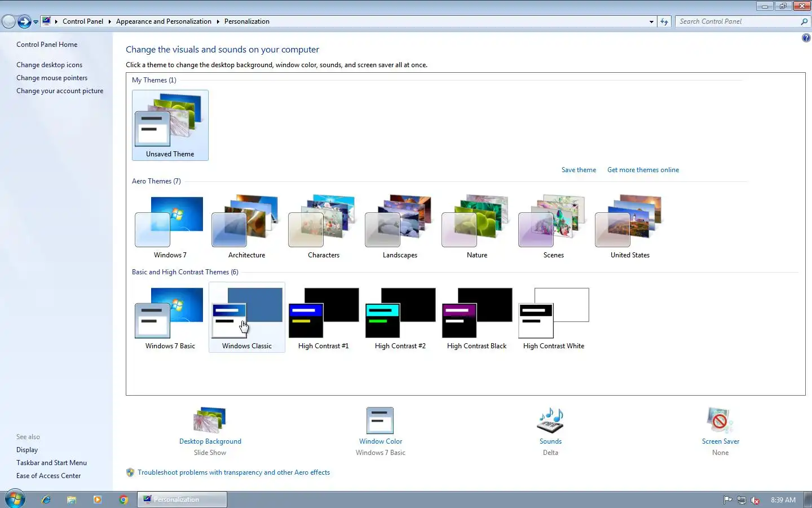812x508 pixels.
Task: Open Change desktop icons
Action: click(x=49, y=65)
